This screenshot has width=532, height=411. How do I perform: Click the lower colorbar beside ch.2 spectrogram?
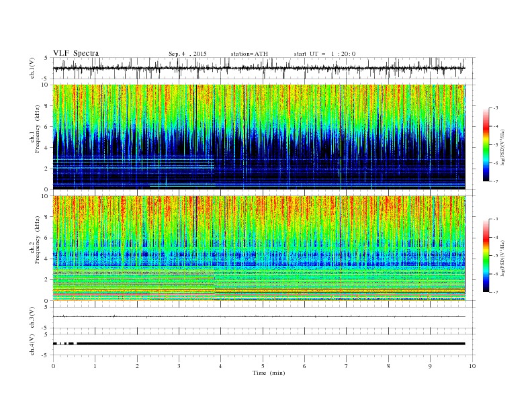tap(486, 255)
